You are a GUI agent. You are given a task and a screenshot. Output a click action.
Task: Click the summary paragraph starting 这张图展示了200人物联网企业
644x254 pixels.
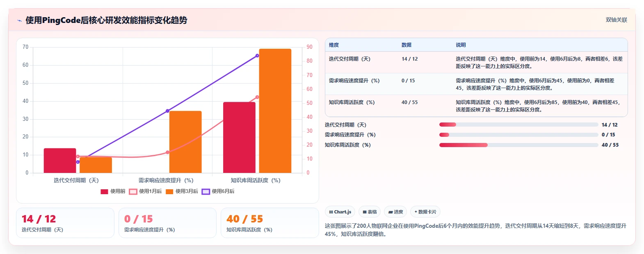click(475, 230)
